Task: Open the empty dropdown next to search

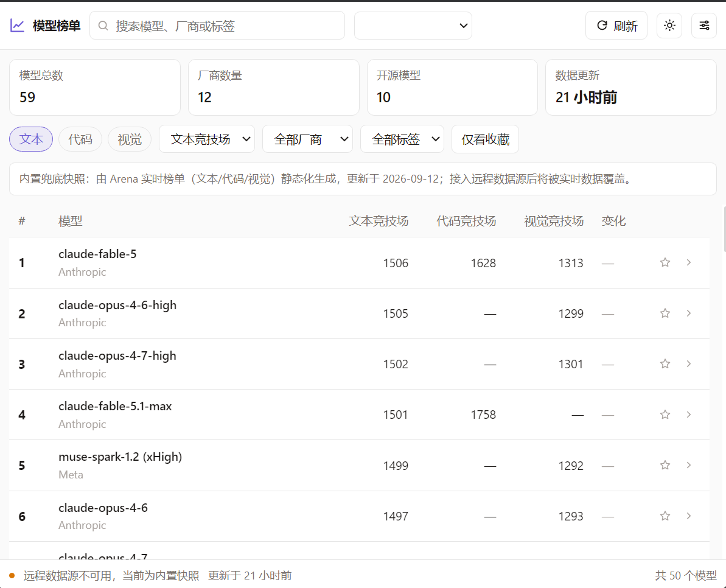Action: point(413,26)
